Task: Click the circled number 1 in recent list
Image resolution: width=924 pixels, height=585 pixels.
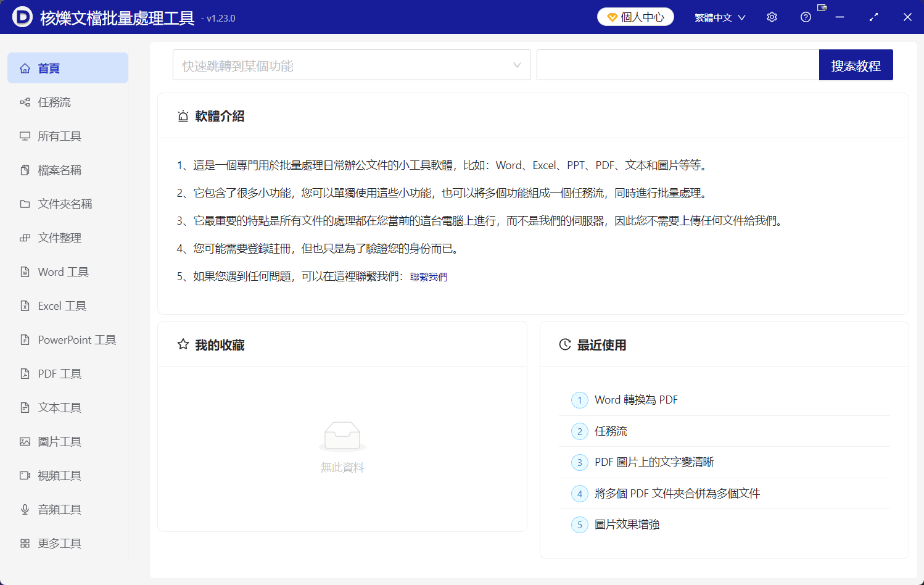Action: [x=580, y=400]
